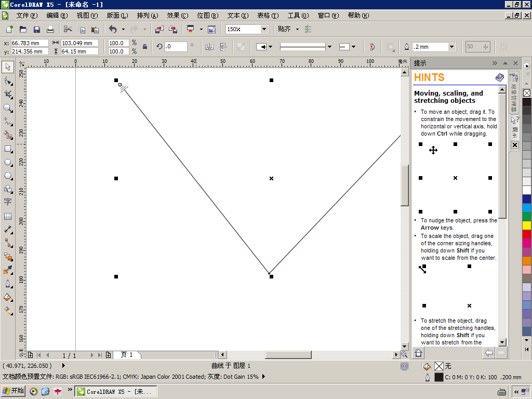Select the Rectangle tool
Image resolution: width=532 pixels, height=399 pixels.
(x=8, y=149)
